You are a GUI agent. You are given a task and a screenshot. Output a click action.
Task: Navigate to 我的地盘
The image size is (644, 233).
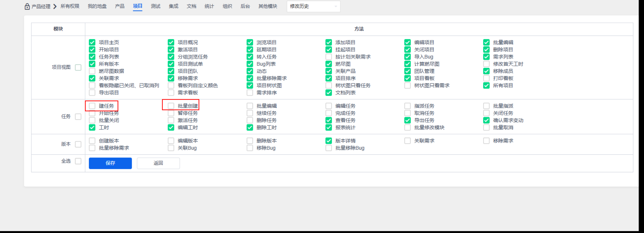click(97, 6)
